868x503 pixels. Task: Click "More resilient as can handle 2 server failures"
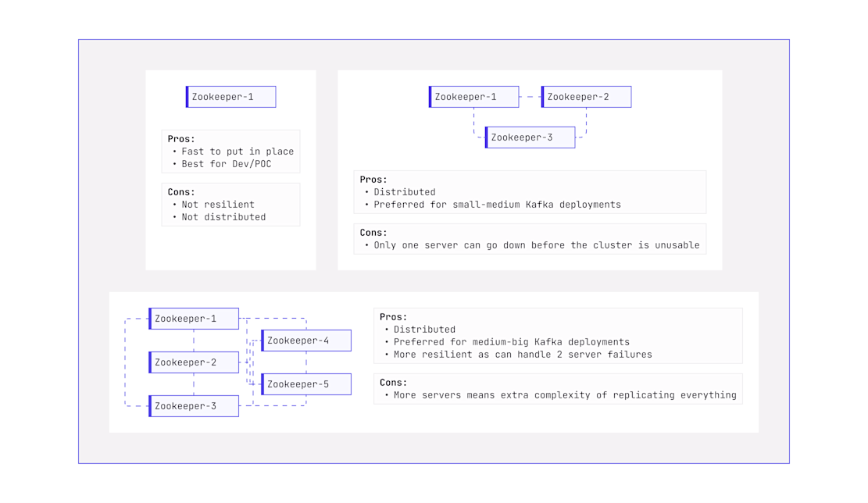tap(523, 355)
